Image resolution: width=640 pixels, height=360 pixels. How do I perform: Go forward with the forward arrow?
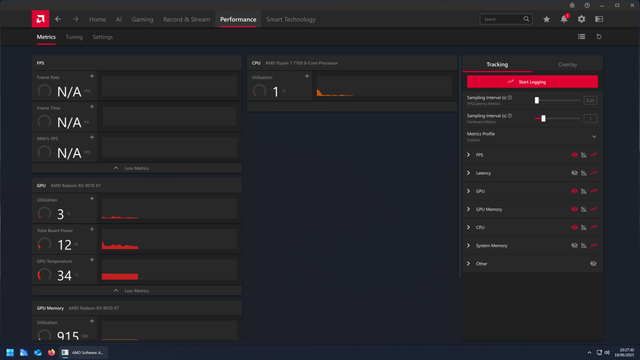76,19
